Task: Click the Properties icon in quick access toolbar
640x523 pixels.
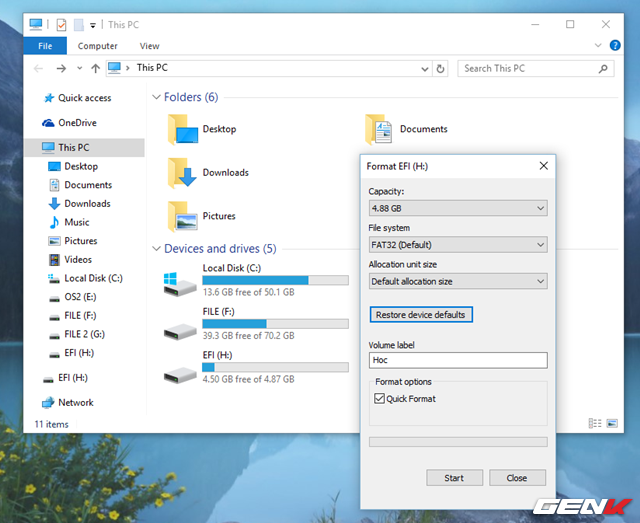Action: (x=61, y=25)
